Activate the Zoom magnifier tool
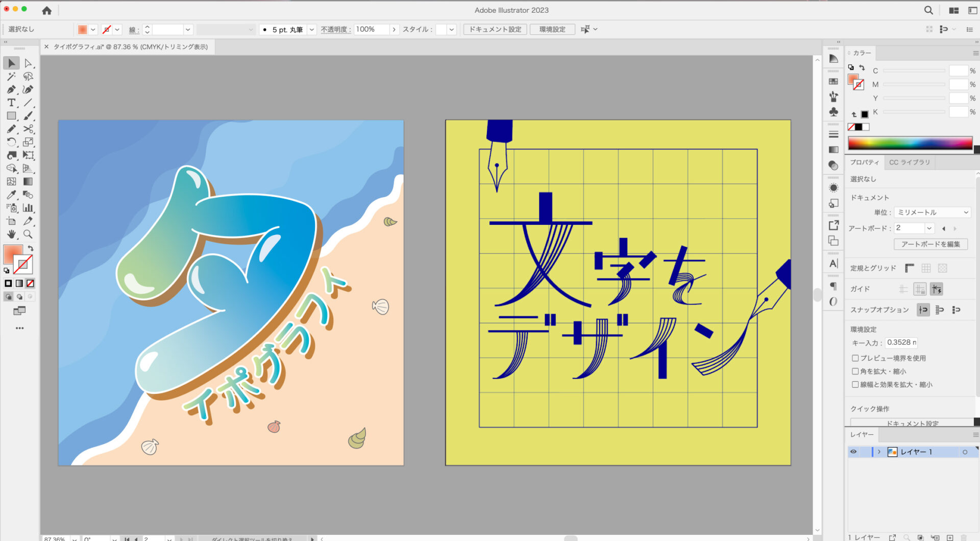This screenshot has height=541, width=980. (28, 234)
